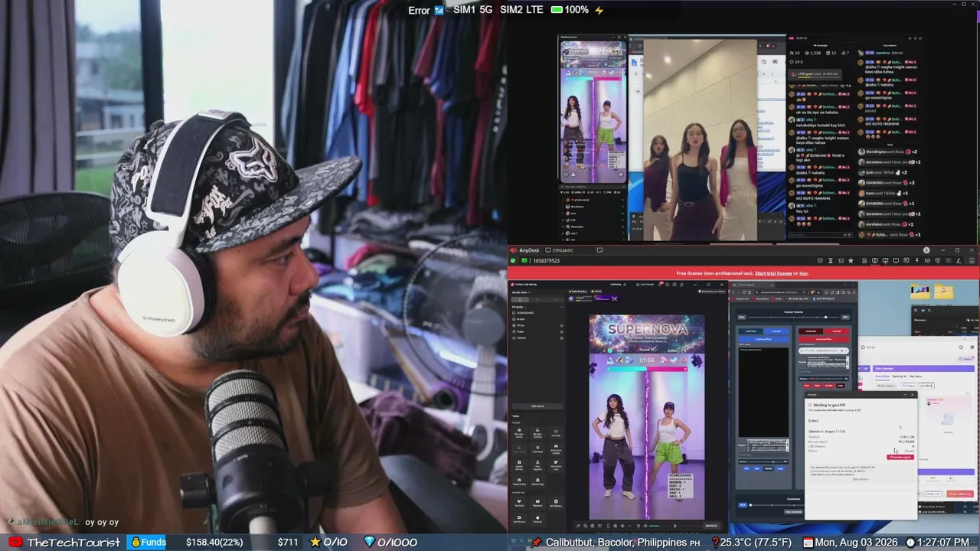Close the Promote dialog
The height and width of the screenshot is (551, 980).
(912, 396)
